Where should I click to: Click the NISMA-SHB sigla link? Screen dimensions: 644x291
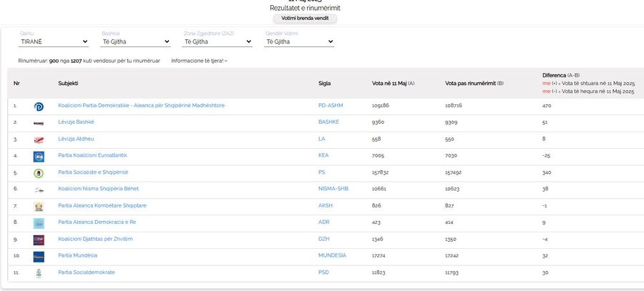(x=333, y=189)
